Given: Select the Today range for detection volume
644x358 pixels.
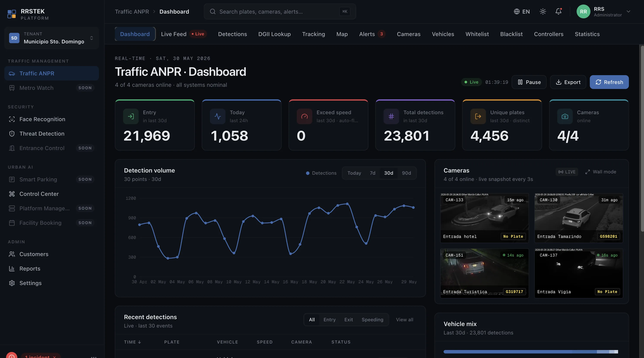Looking at the screenshot, I should coord(354,173).
